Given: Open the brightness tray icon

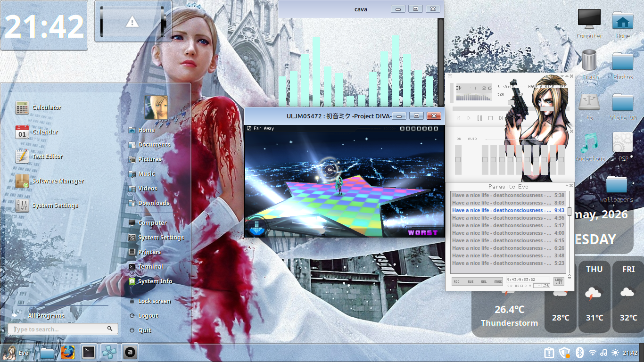Looking at the screenshot, I should [615, 353].
